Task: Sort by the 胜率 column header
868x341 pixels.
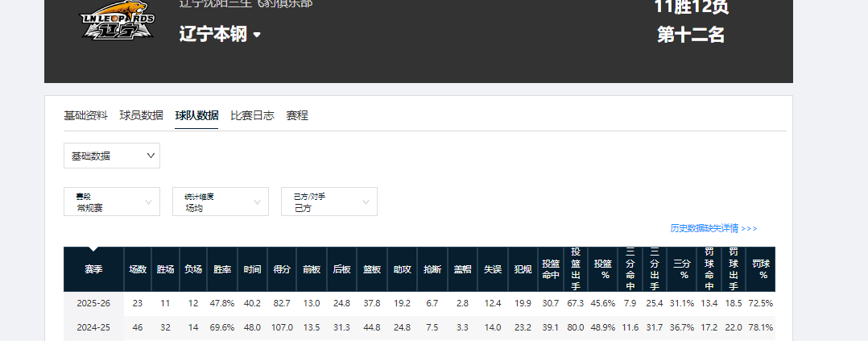Action: pos(222,269)
